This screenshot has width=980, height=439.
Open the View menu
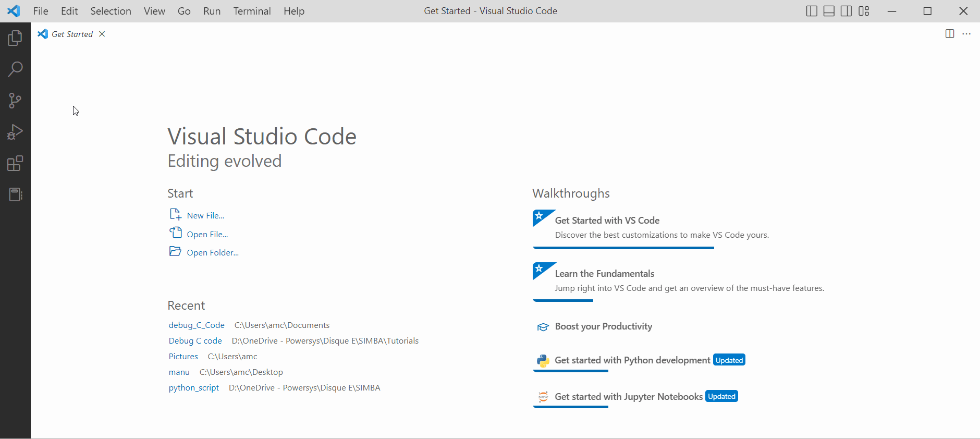click(x=154, y=11)
